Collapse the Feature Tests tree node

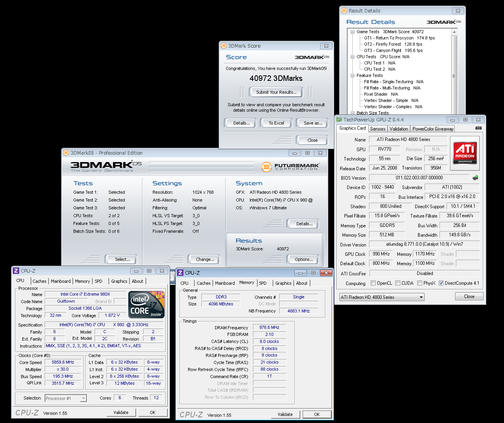coord(352,75)
